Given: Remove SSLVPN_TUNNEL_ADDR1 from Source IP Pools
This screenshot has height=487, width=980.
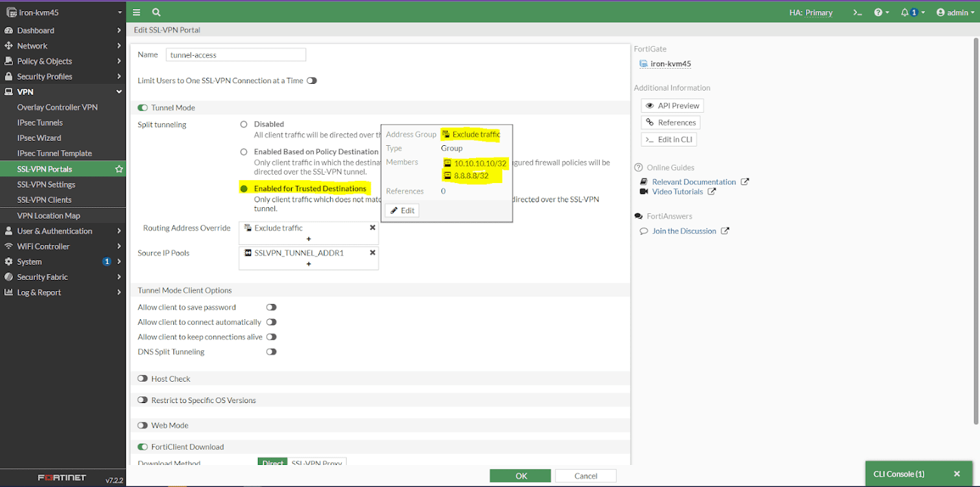Looking at the screenshot, I should (373, 252).
